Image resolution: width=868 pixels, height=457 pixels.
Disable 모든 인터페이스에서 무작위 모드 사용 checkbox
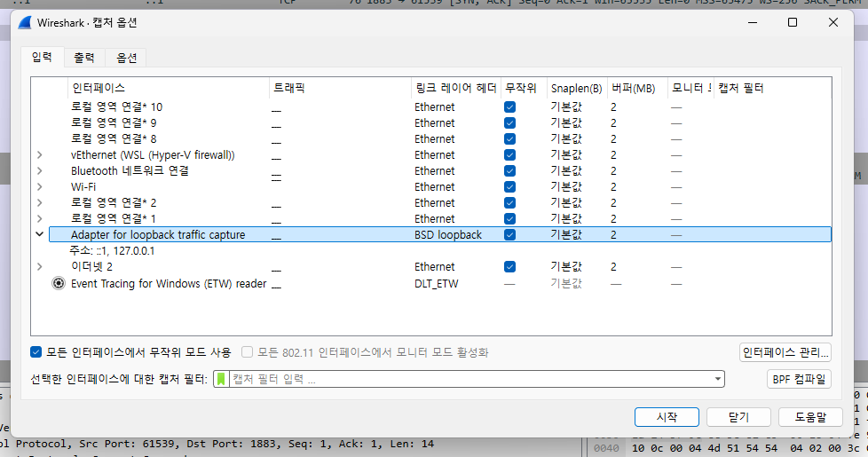(x=36, y=352)
